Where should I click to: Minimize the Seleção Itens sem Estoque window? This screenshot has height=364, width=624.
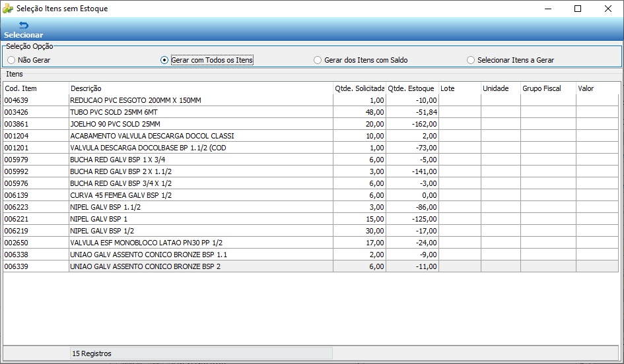pyautogui.click(x=548, y=9)
